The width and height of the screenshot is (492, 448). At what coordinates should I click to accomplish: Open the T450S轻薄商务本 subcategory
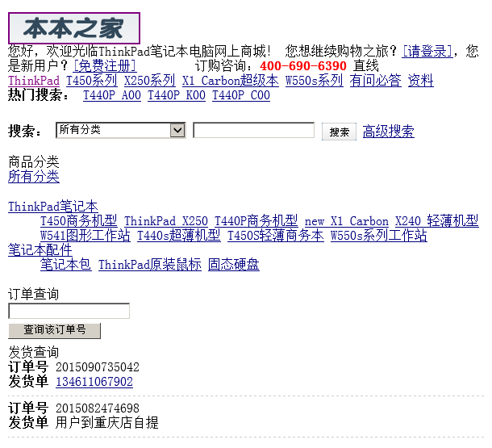point(276,235)
